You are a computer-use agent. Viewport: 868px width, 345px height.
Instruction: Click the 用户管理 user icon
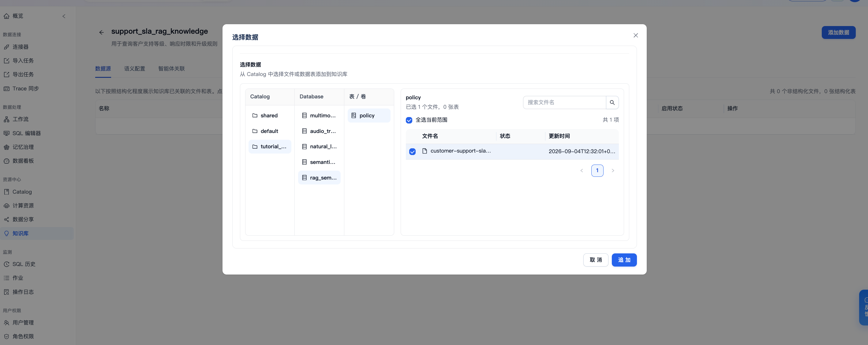(6, 323)
